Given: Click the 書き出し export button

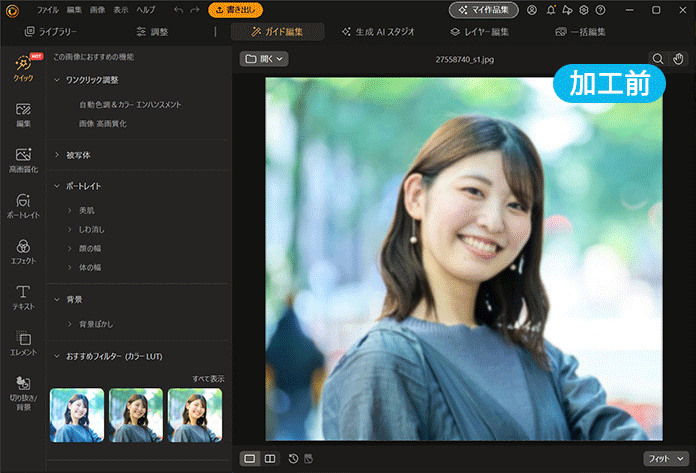Looking at the screenshot, I should coord(236,10).
